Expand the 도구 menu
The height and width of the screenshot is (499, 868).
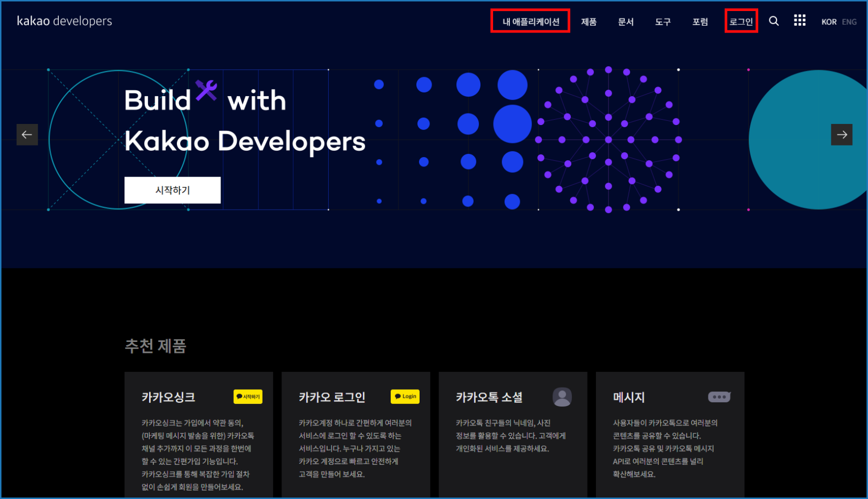coord(663,22)
